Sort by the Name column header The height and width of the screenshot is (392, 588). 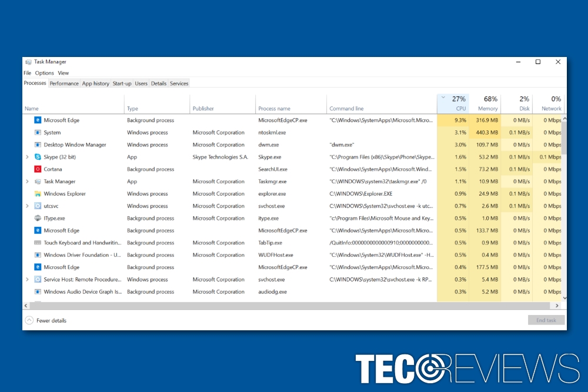pyautogui.click(x=73, y=104)
